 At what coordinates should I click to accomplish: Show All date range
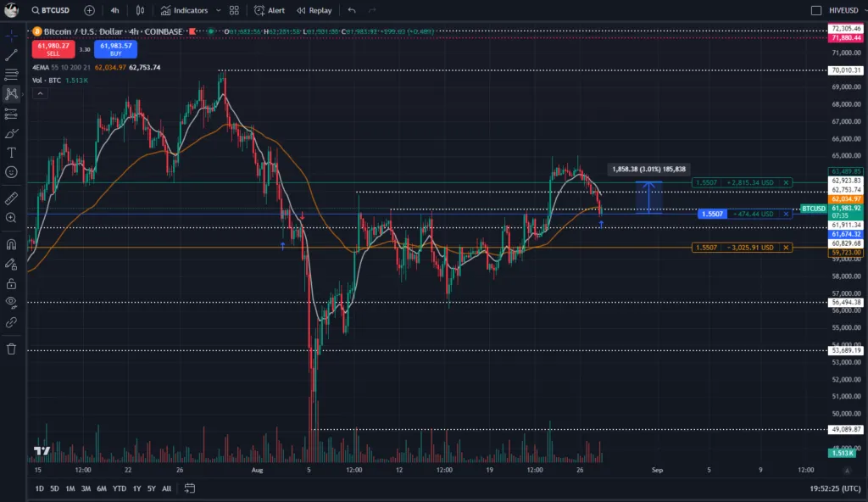pos(166,488)
